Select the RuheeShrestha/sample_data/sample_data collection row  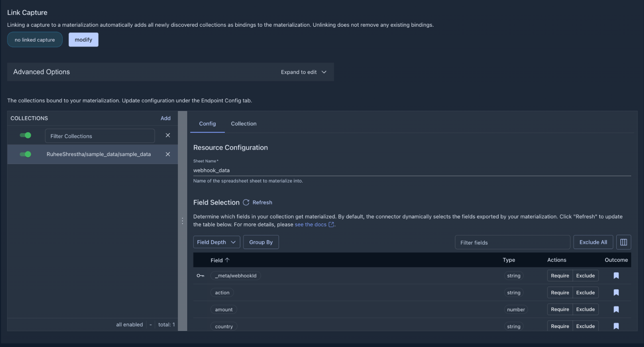click(x=92, y=154)
